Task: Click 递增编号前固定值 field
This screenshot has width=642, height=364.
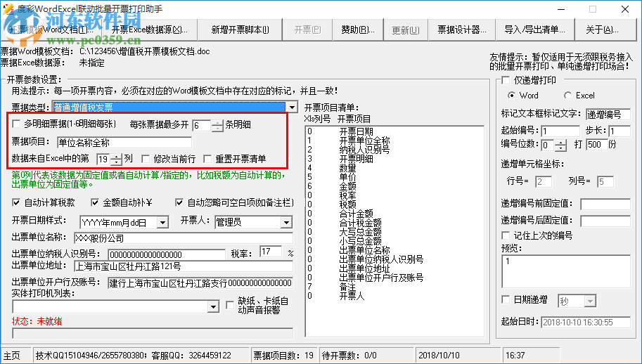Action: pos(605,204)
